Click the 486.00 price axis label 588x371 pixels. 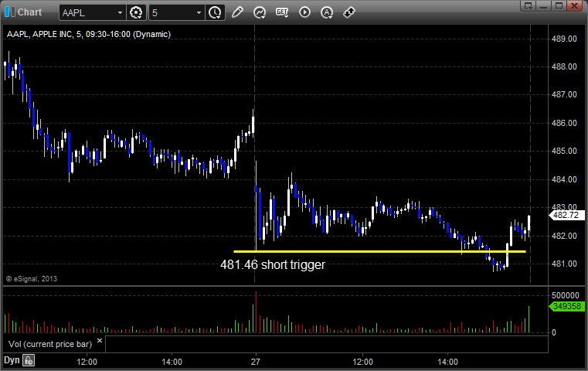pos(564,123)
